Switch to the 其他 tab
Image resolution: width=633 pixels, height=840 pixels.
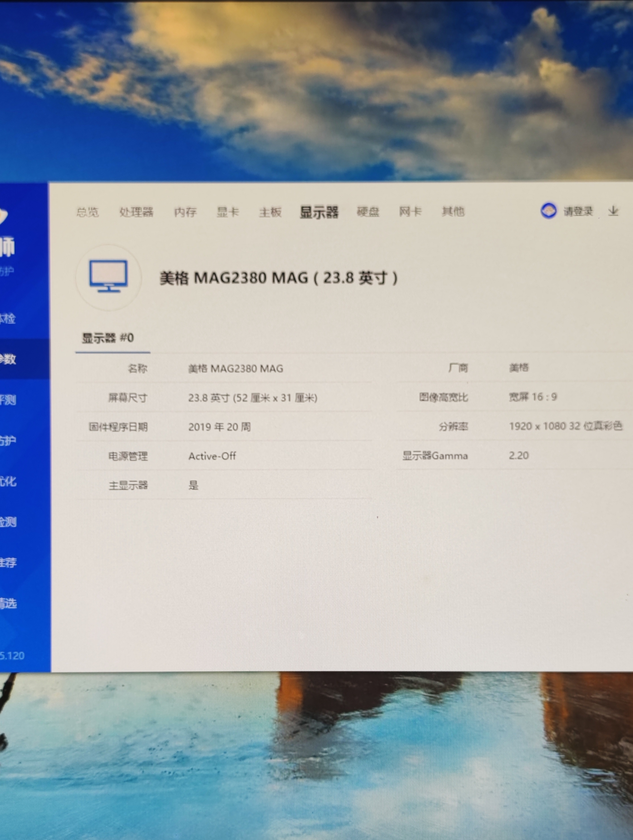coord(453,211)
